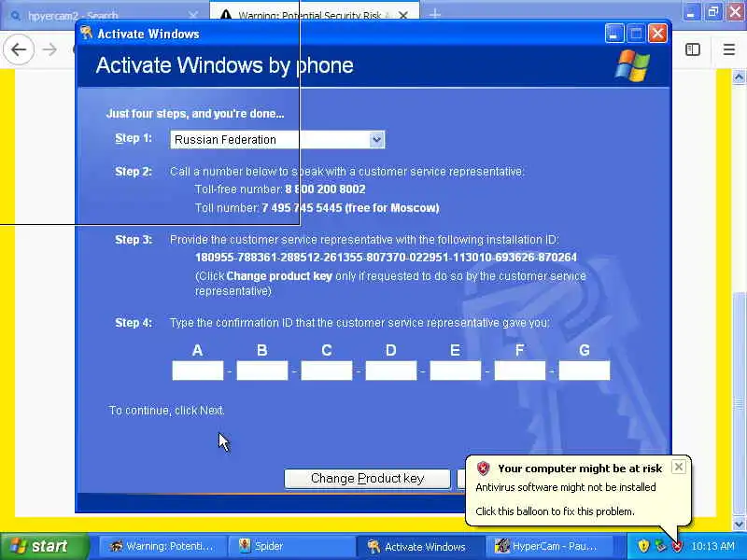Click the 'To continue, click Next.' text
The image size is (747, 560).
tap(167, 411)
